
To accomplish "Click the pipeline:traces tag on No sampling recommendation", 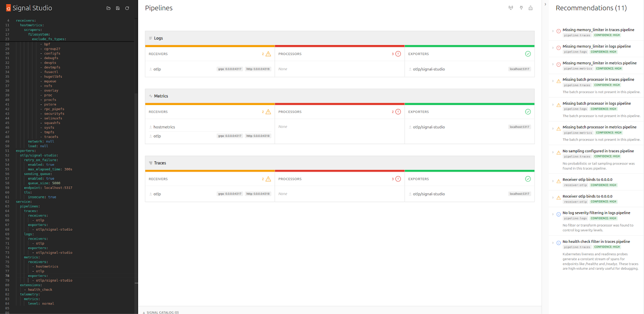I will [577, 157].
